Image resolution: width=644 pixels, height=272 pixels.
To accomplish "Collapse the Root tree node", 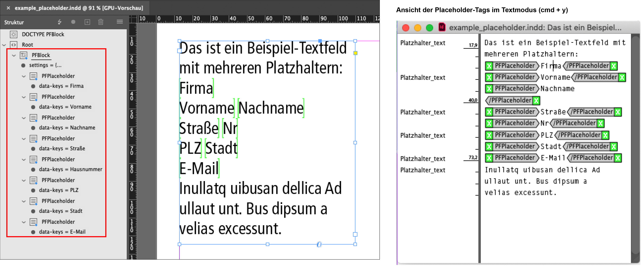I will click(x=4, y=45).
